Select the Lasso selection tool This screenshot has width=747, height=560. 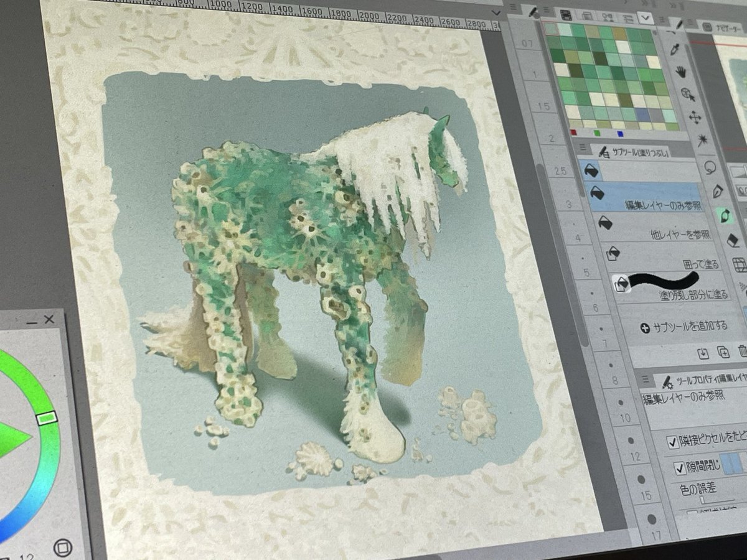710,166
